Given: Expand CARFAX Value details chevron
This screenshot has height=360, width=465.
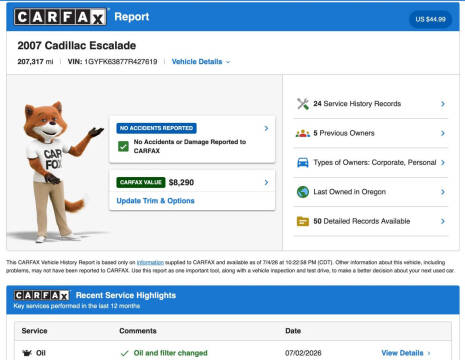Looking at the screenshot, I should (266, 182).
